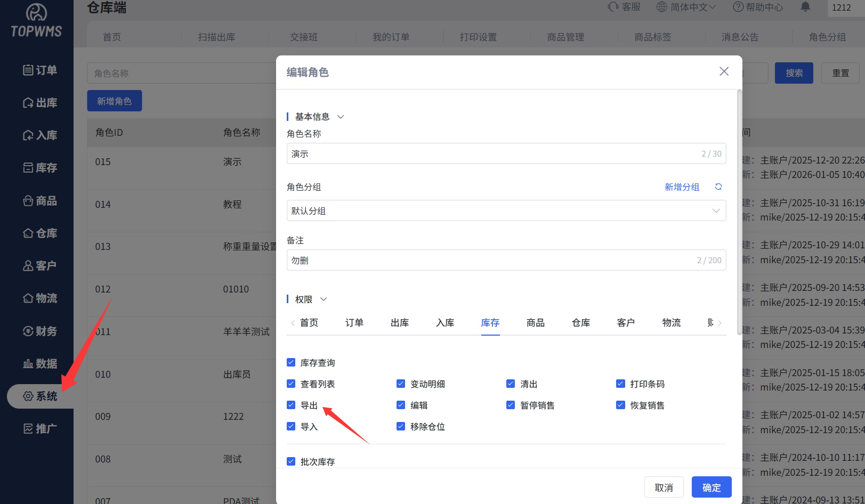Refresh role groups with the reload icon

pyautogui.click(x=718, y=187)
